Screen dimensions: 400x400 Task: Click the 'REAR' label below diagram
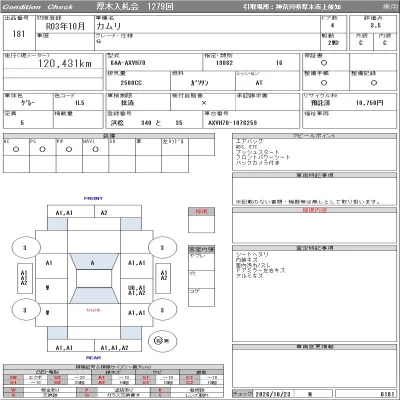[93, 358]
